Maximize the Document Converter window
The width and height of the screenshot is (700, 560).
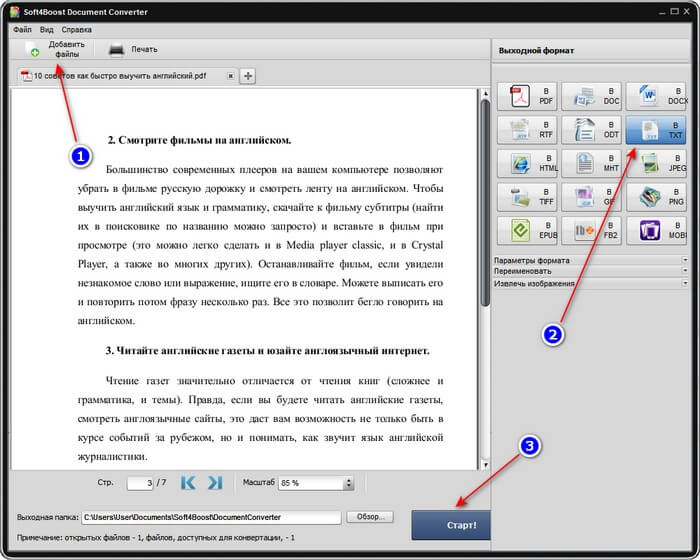[675, 11]
